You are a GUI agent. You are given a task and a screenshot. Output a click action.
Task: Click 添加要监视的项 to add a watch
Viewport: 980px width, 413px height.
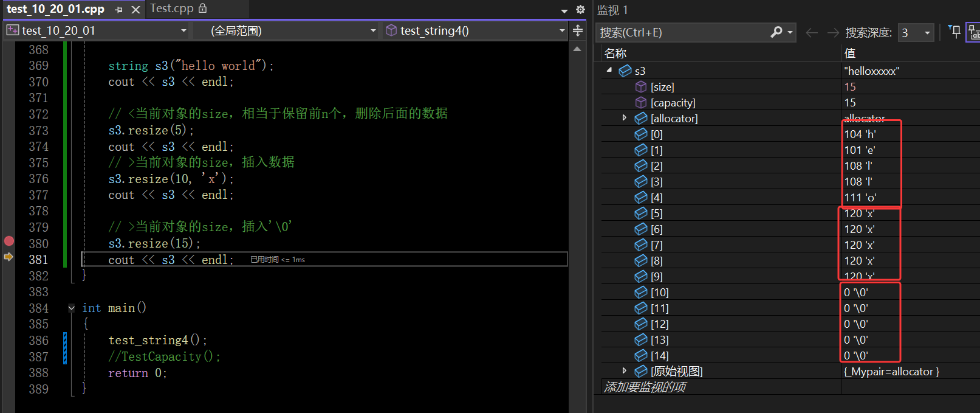(x=645, y=387)
